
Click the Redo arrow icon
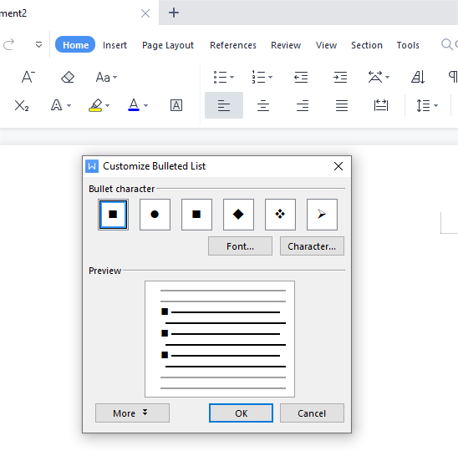[x=8, y=44]
